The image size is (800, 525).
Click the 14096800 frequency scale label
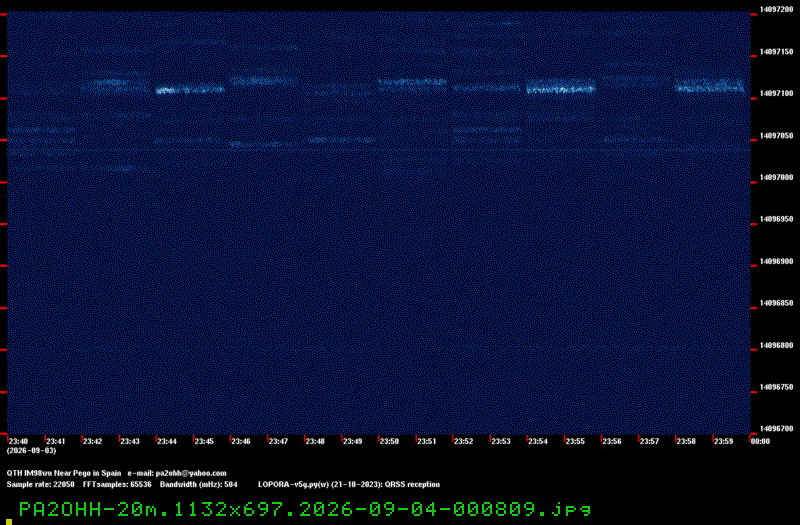point(776,345)
